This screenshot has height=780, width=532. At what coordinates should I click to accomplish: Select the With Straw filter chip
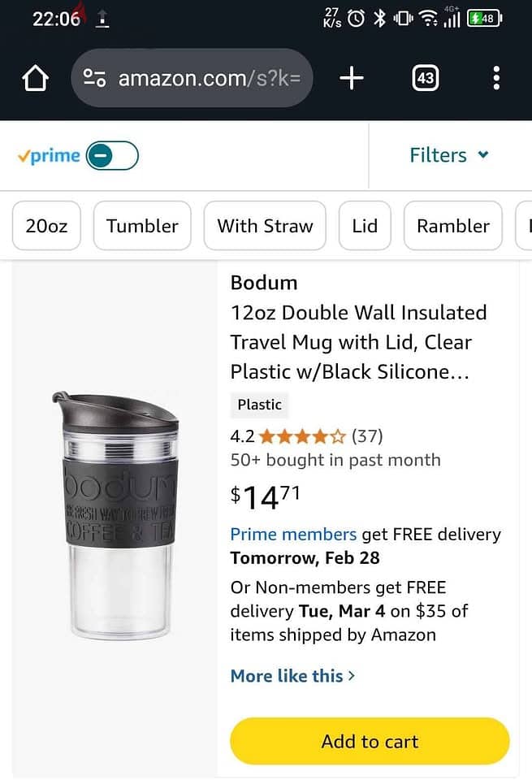(x=264, y=226)
